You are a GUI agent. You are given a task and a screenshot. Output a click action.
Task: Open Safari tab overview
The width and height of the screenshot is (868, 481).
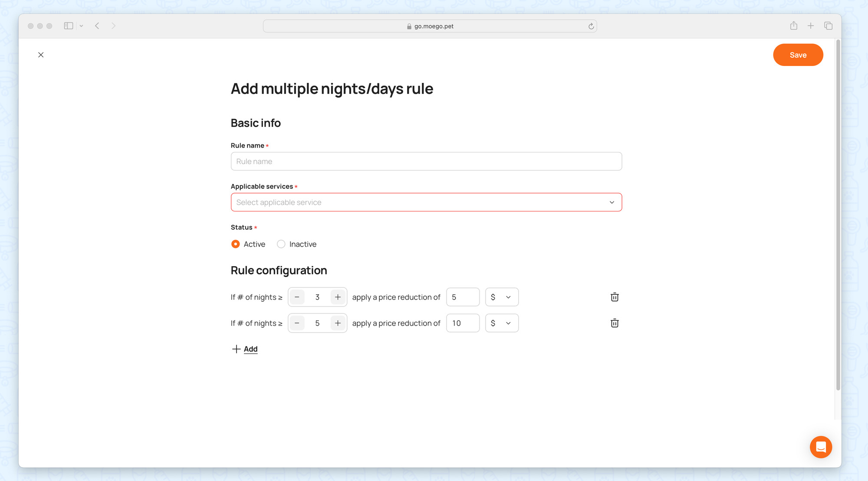click(x=828, y=26)
